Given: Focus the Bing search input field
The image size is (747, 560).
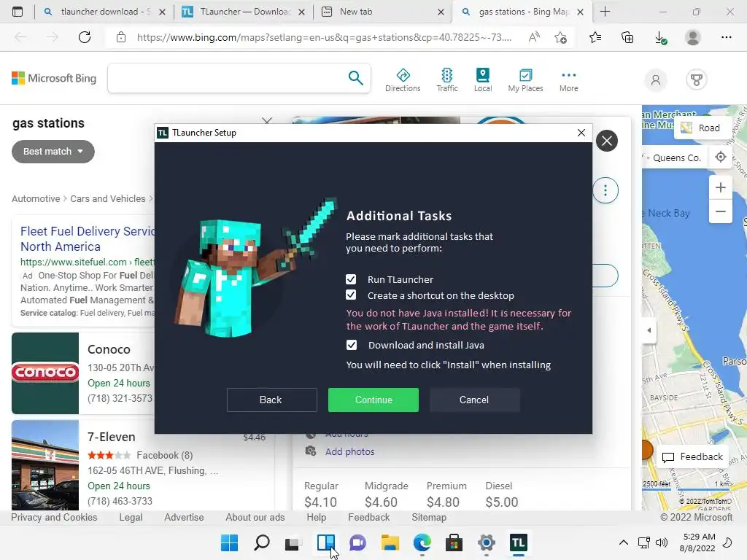Looking at the screenshot, I should click(227, 78).
